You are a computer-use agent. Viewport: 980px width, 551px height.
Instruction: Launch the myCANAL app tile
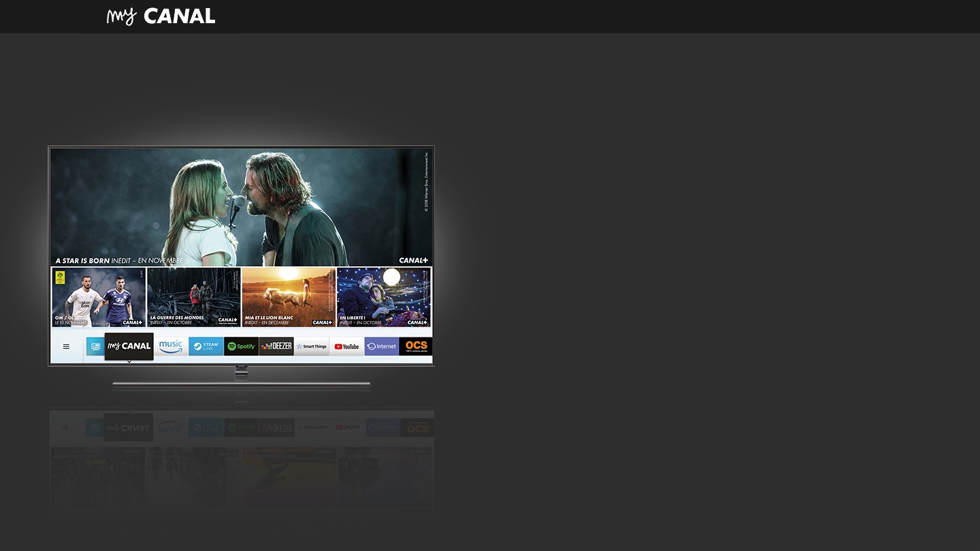[x=129, y=346]
